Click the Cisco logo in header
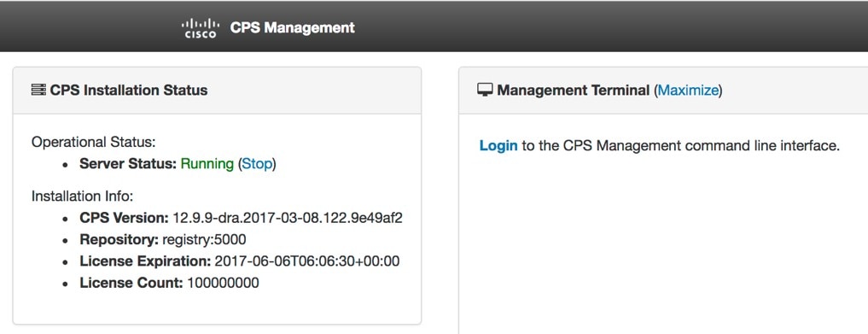The width and height of the screenshot is (868, 334). (x=201, y=27)
